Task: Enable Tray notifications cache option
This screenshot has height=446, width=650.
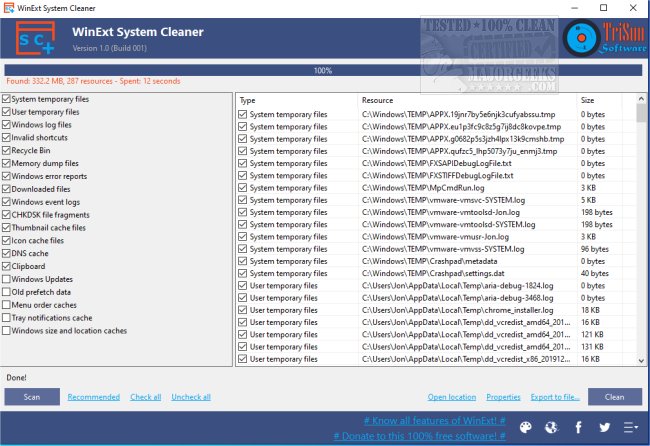Action: 6,318
